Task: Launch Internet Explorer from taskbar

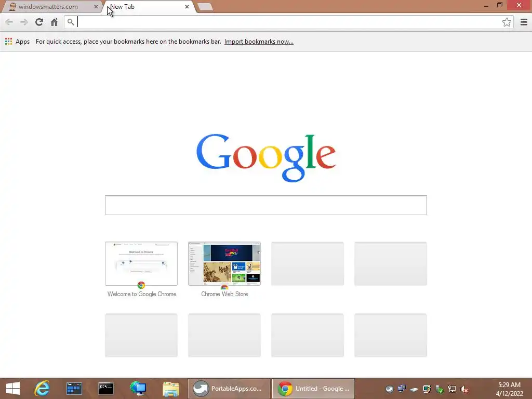Action: point(42,389)
